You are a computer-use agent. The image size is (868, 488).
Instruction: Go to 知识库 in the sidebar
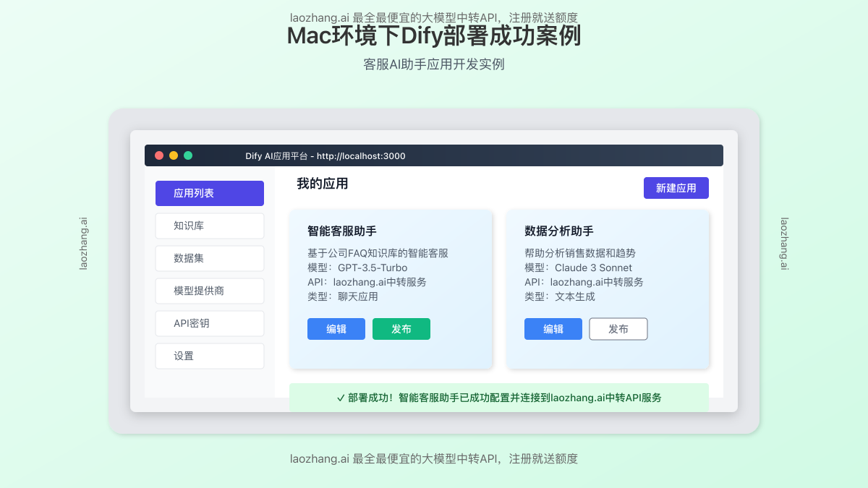[x=210, y=226]
